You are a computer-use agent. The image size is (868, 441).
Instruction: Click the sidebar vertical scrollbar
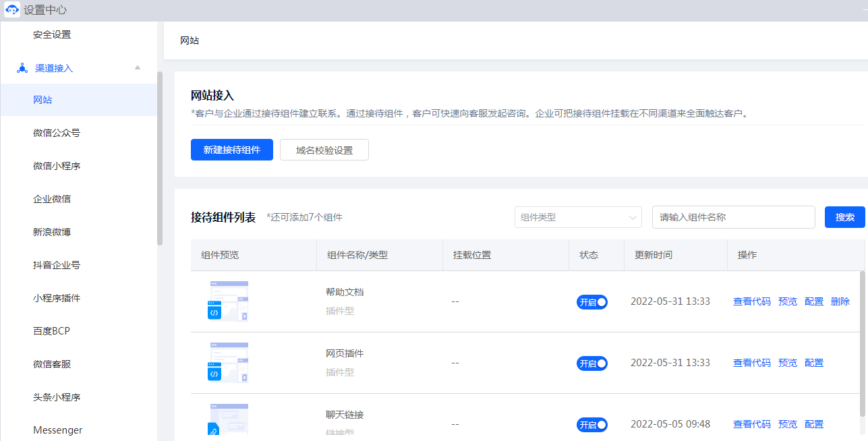[160, 158]
